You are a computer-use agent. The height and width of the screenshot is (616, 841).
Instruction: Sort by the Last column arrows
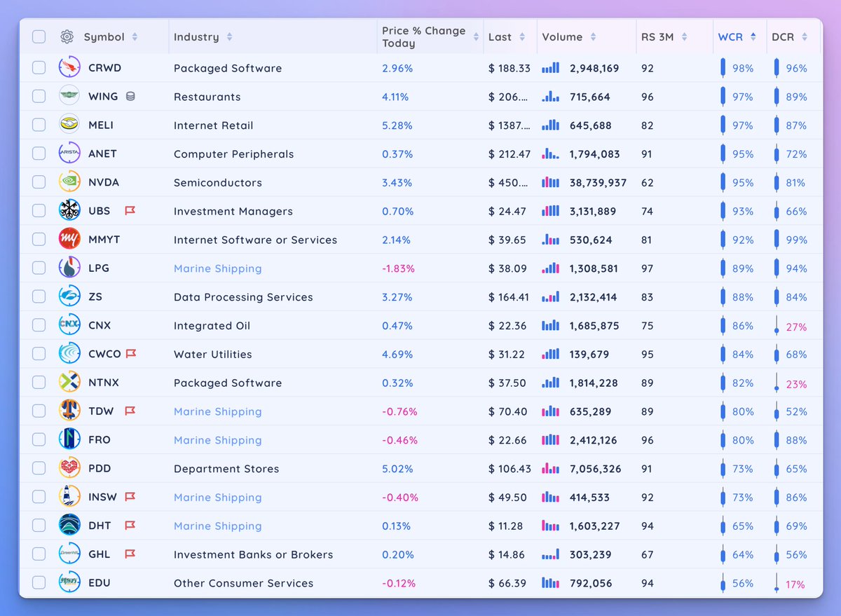click(x=522, y=37)
